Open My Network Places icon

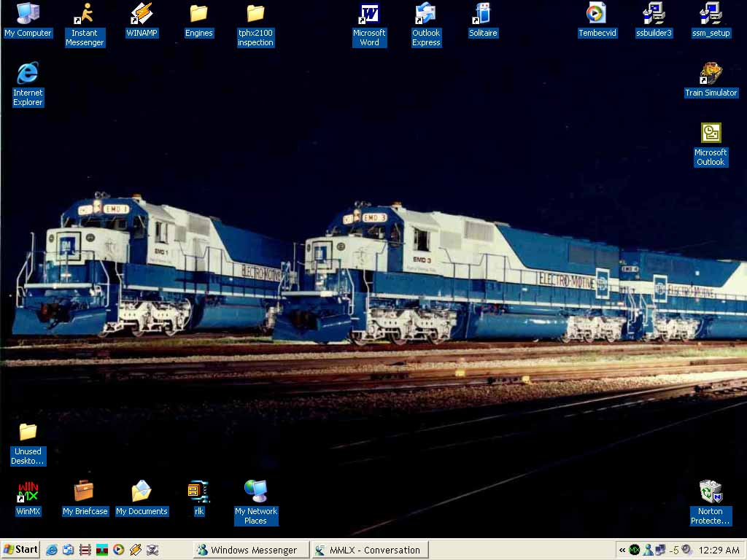click(x=256, y=503)
